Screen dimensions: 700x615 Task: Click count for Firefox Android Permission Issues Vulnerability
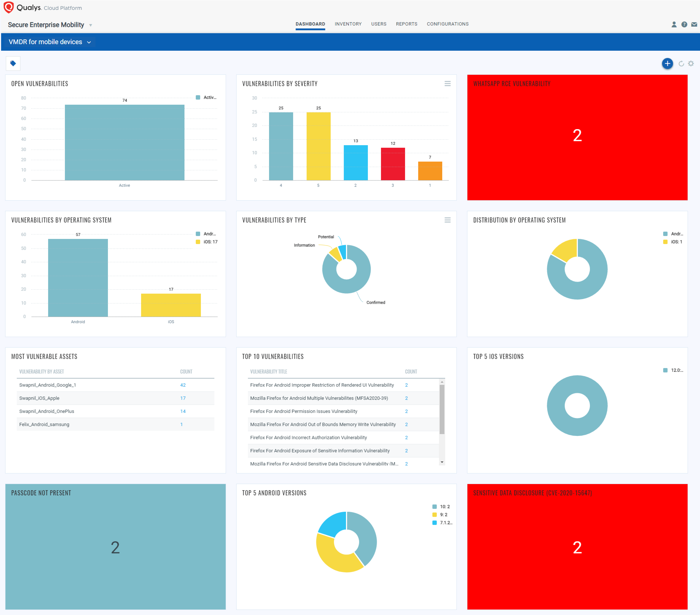click(x=406, y=411)
